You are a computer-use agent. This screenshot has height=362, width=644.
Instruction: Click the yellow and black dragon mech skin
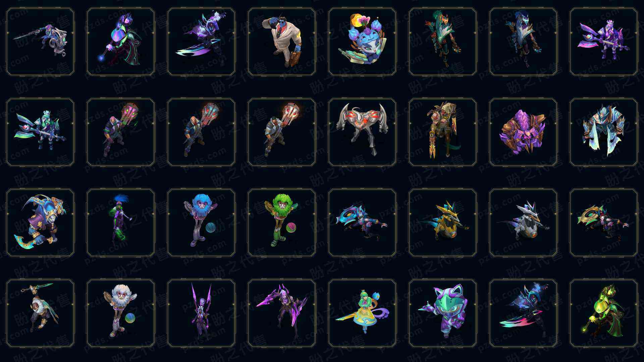(x=443, y=223)
